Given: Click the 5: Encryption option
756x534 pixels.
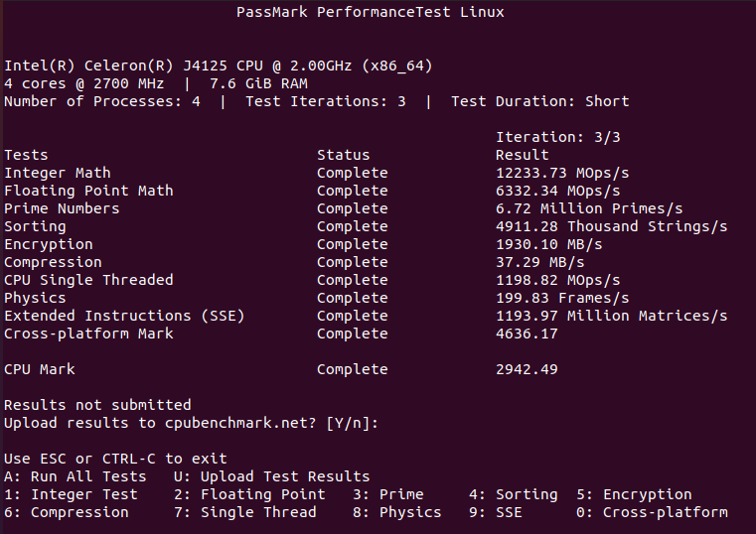Looking at the screenshot, I should click(634, 494).
